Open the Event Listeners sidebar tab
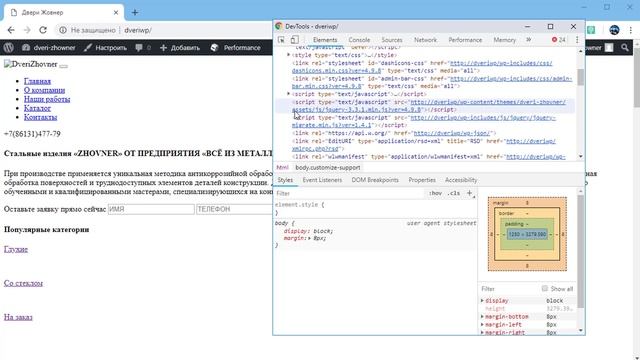Viewport: 640px width, 360px height. [322, 180]
